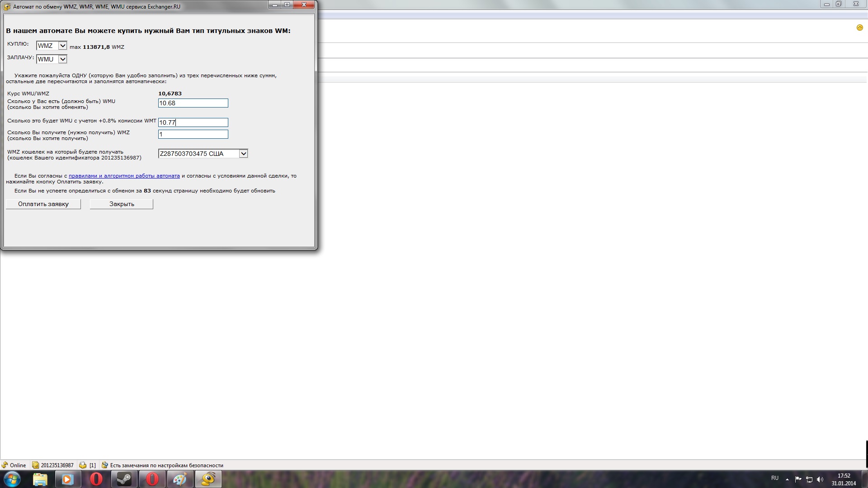Screen dimensions: 868x488
Task: Restore down the background WebMoney window
Action: pyautogui.click(x=839, y=4)
